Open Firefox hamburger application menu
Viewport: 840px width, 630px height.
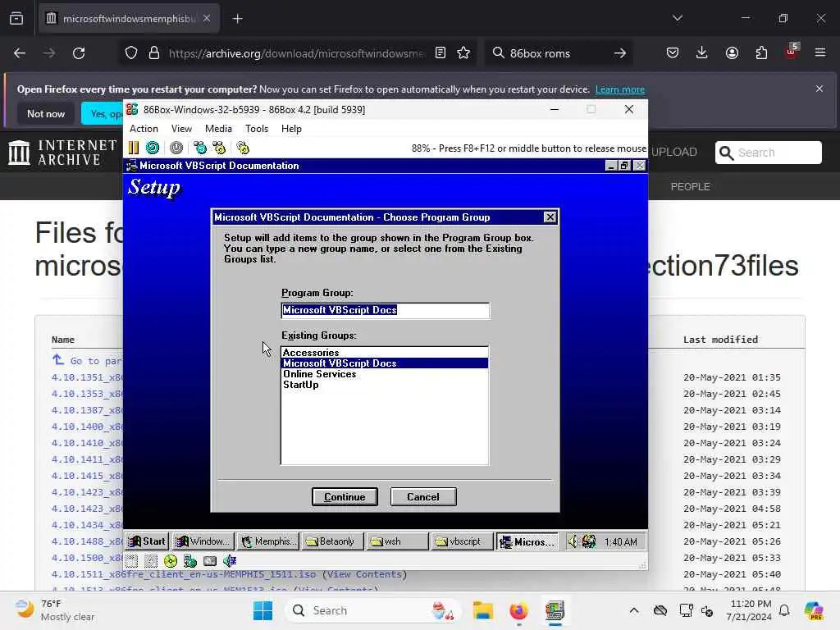click(820, 52)
